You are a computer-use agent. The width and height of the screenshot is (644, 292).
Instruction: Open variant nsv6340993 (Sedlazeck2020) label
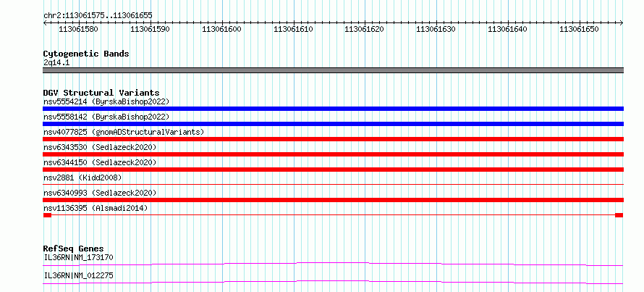coord(100,193)
